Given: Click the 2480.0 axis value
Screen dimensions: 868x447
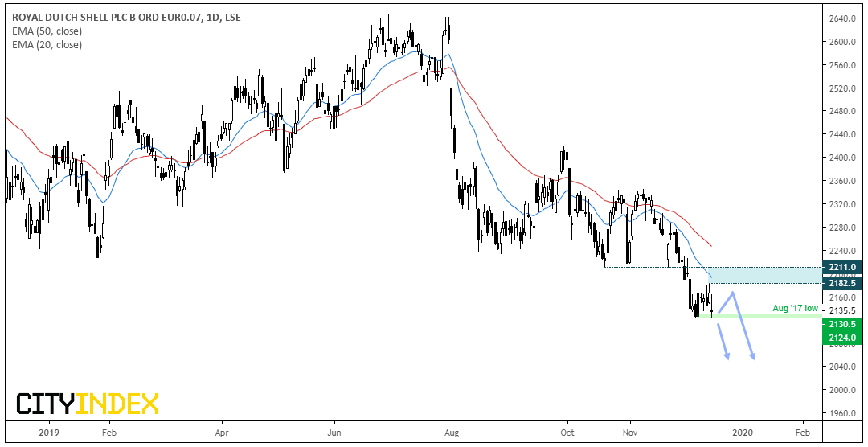Looking at the screenshot, I should click(x=844, y=111).
